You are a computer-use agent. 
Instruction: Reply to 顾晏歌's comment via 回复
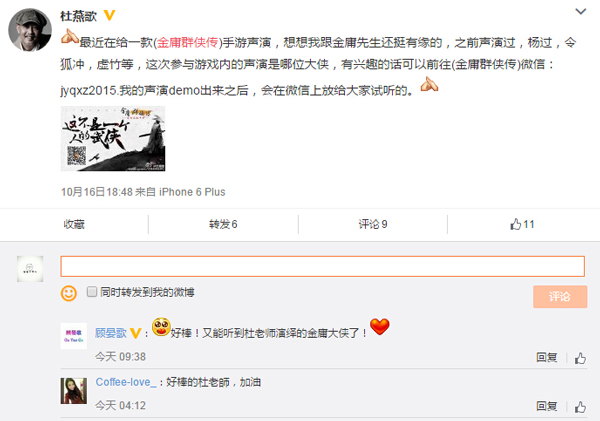[x=546, y=357]
